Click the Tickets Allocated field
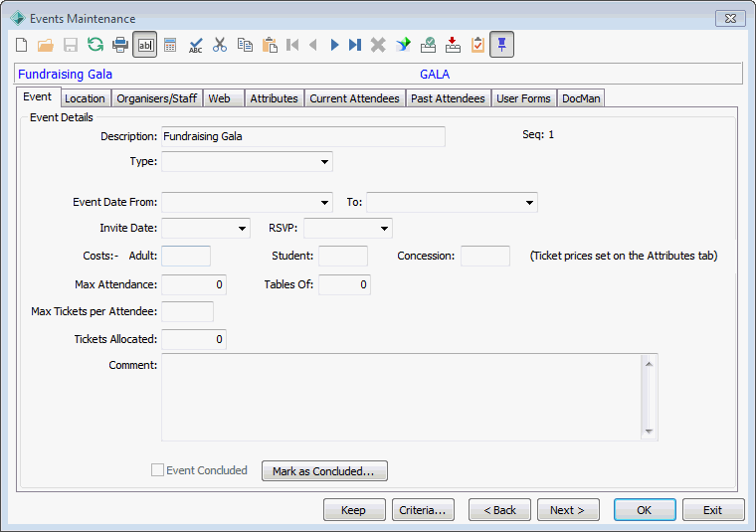The height and width of the screenshot is (532, 756). point(194,339)
